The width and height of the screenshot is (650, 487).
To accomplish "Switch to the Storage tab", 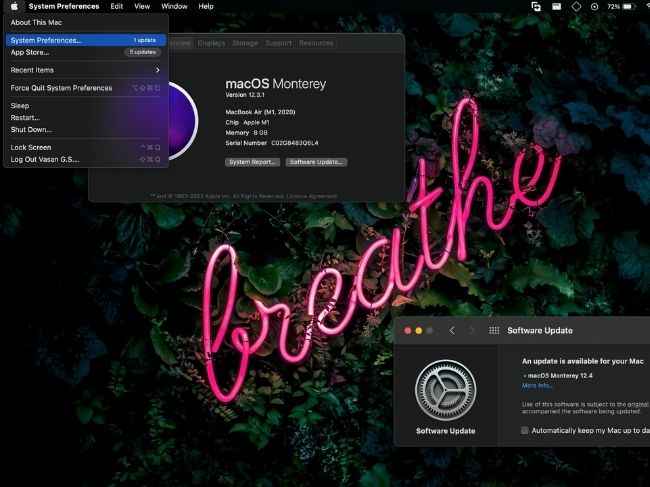I will coord(245,43).
